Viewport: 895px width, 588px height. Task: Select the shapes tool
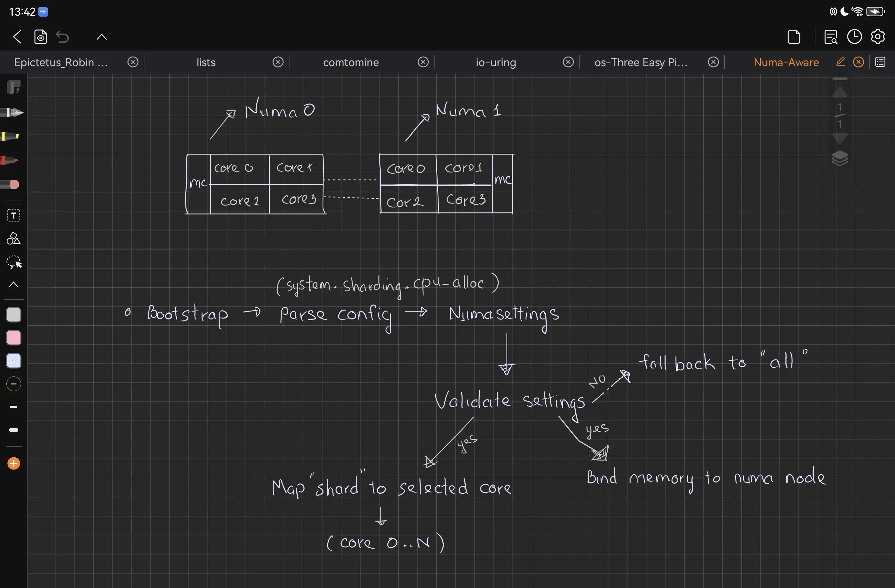click(13, 239)
